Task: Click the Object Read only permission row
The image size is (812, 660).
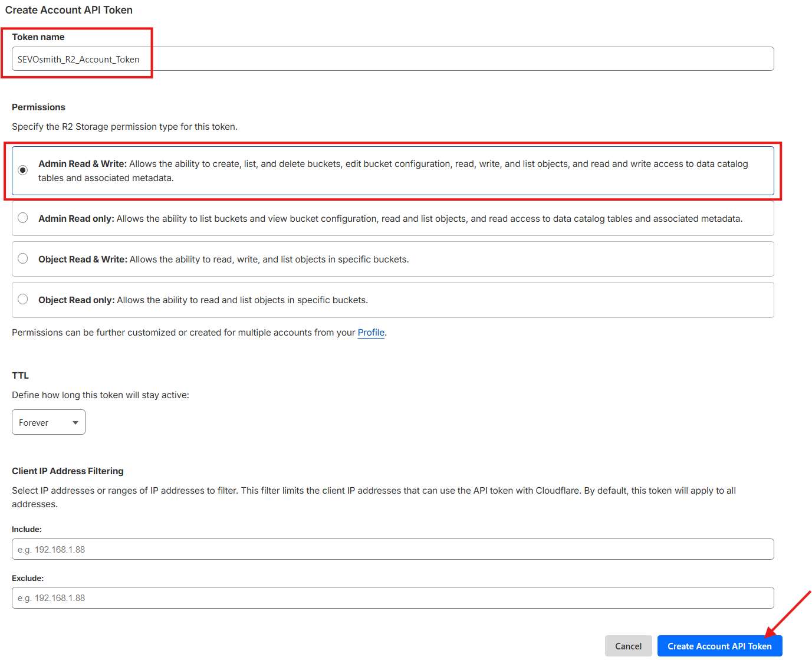Action: click(393, 299)
